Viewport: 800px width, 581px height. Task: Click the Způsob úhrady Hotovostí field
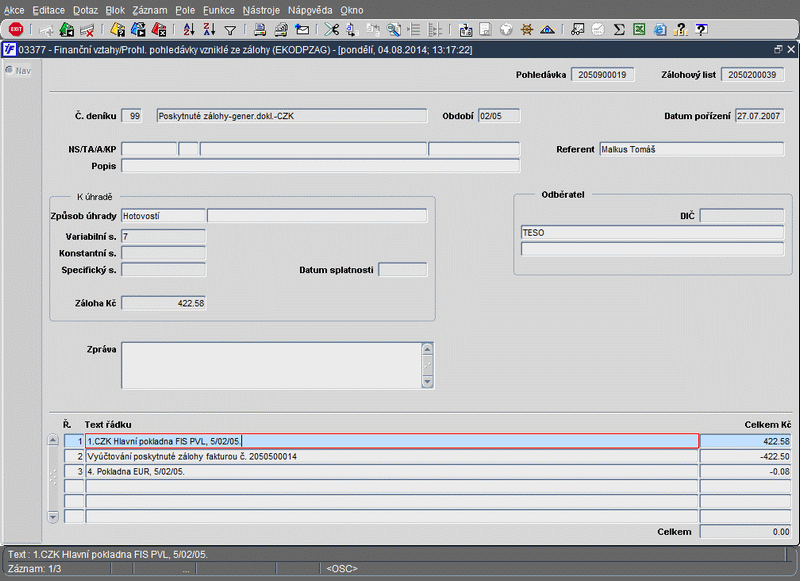point(163,215)
